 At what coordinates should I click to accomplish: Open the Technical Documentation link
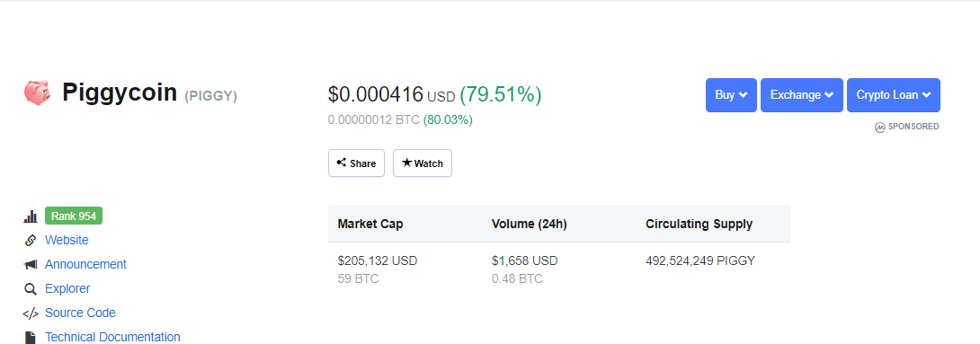[x=112, y=337]
